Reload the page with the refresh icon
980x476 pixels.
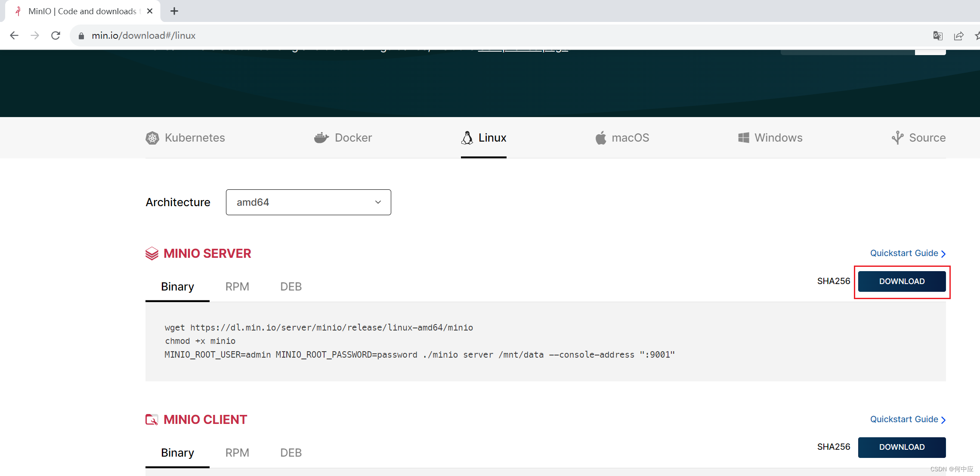click(56, 35)
